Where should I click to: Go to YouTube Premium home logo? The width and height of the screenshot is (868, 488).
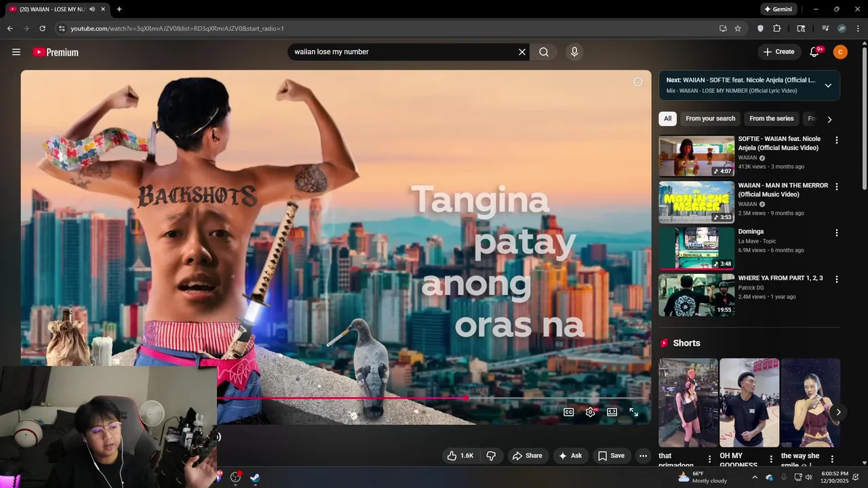[x=56, y=52]
